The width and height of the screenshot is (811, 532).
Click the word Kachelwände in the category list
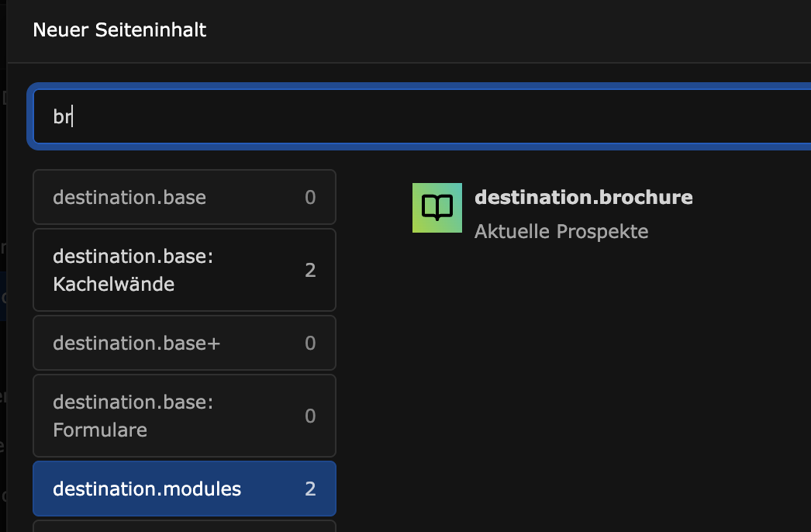114,284
